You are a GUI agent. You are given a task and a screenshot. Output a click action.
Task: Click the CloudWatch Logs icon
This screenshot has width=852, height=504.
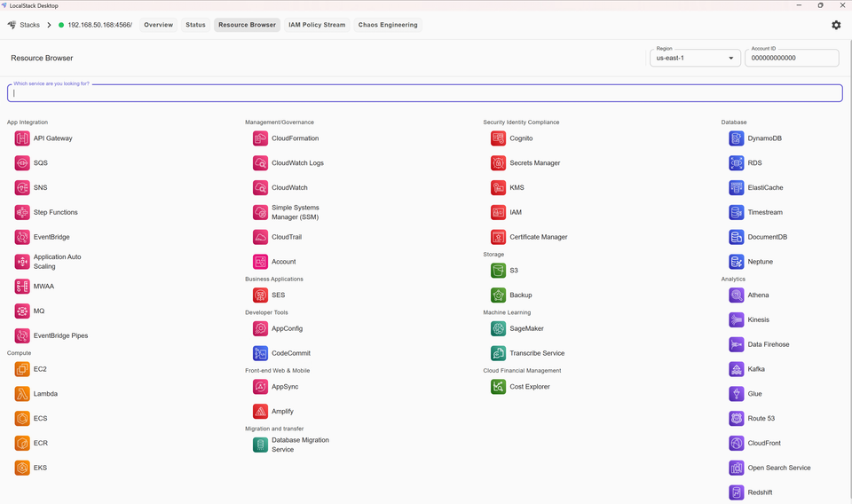(x=260, y=163)
